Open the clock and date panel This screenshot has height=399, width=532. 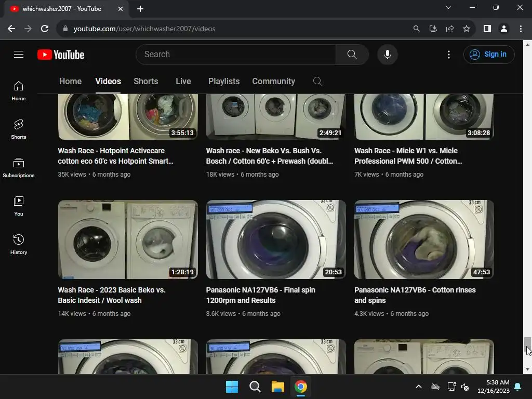pyautogui.click(x=494, y=387)
